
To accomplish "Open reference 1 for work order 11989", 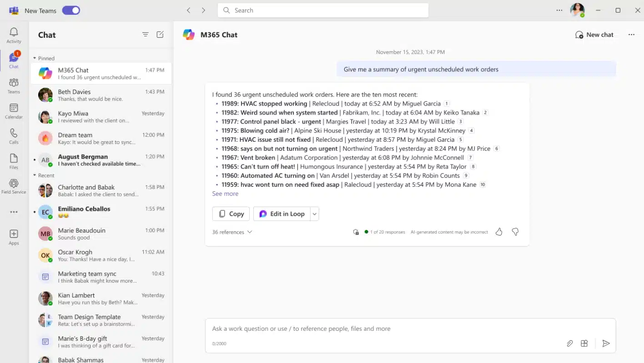I will (447, 104).
